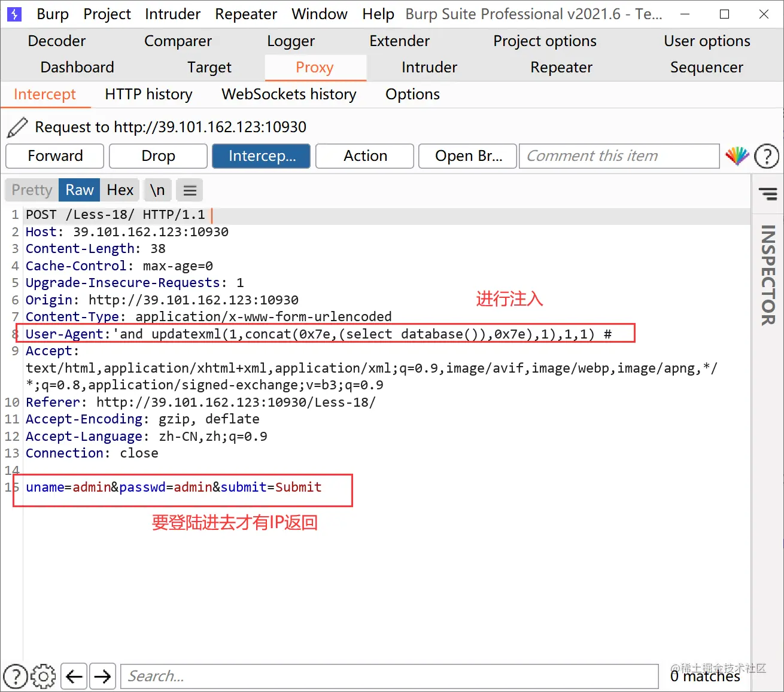Expand the Inspector panel lines icon
Image resolution: width=784 pixels, height=692 pixels.
[x=768, y=194]
